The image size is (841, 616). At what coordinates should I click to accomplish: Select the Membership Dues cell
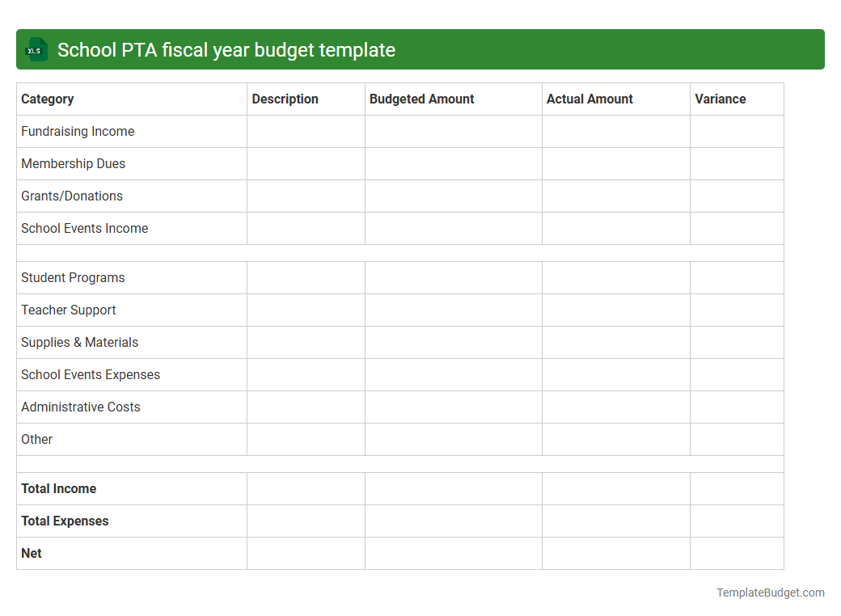[73, 163]
